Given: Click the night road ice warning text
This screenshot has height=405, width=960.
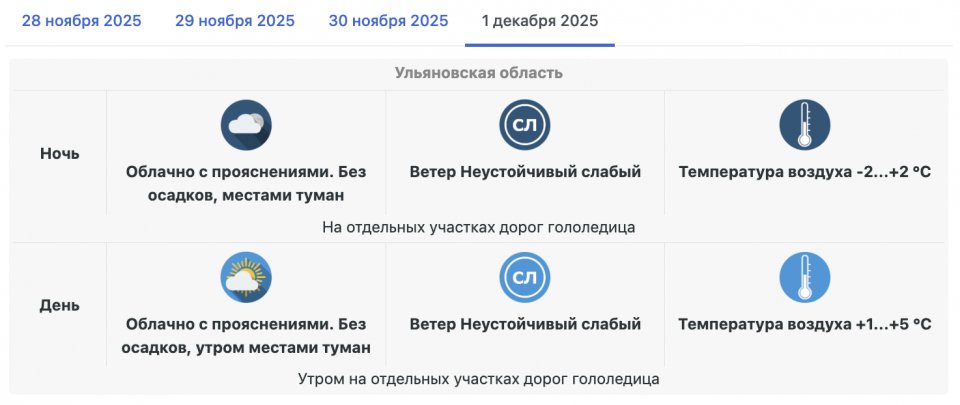Looking at the screenshot, I should coord(479,227).
